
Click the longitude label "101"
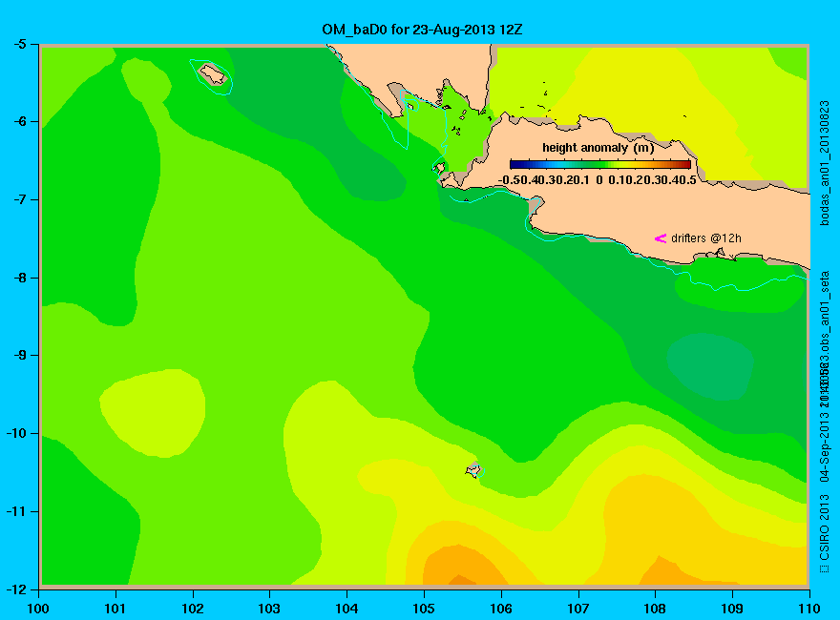click(x=115, y=609)
